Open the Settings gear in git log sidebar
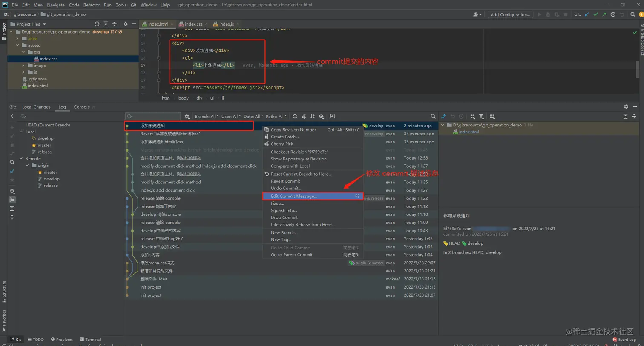Image resolution: width=644 pixels, height=346 pixels. click(x=12, y=192)
